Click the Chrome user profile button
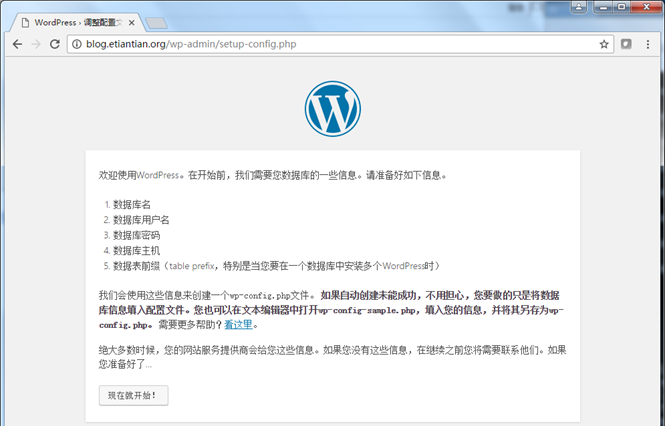 pos(579,6)
